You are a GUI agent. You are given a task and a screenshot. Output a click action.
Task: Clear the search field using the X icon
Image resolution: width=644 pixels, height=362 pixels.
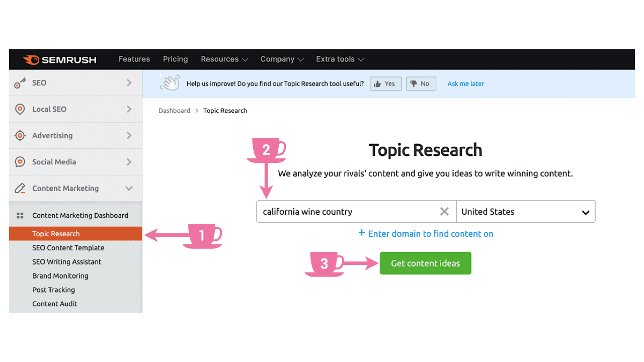point(444,211)
